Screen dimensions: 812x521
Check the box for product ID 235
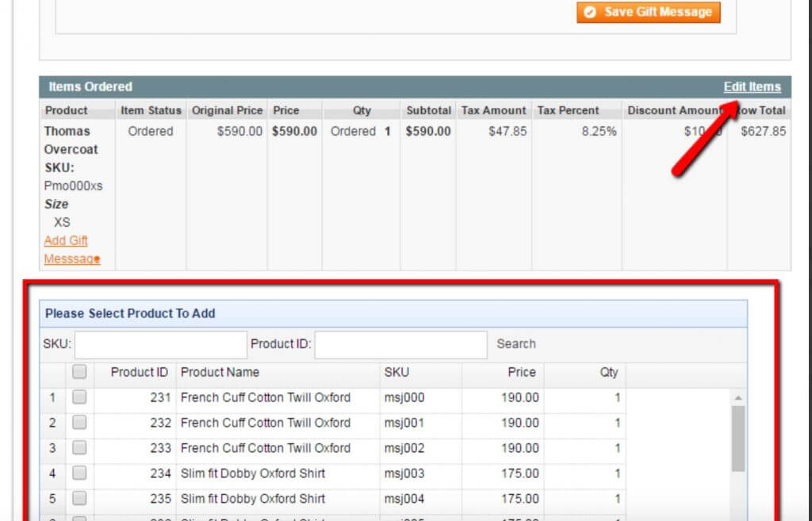coord(79,498)
